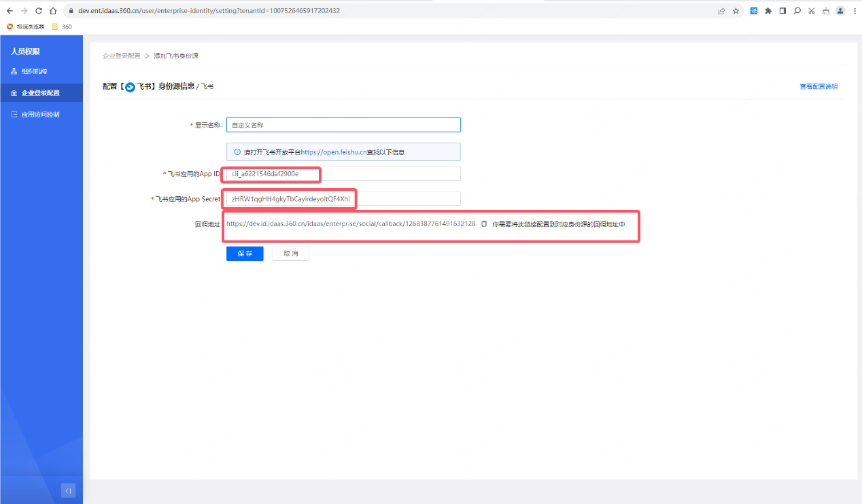
Task: Bookmark this page with the star icon
Action: 736,11
